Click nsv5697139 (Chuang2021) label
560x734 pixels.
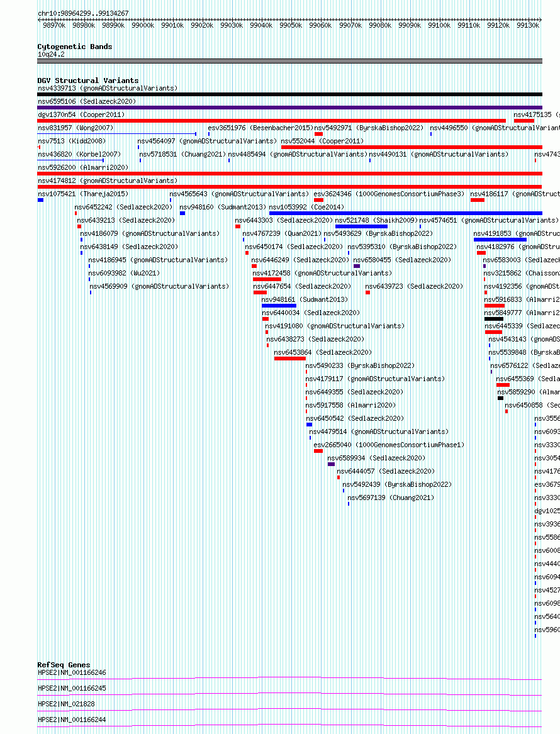coord(391,497)
